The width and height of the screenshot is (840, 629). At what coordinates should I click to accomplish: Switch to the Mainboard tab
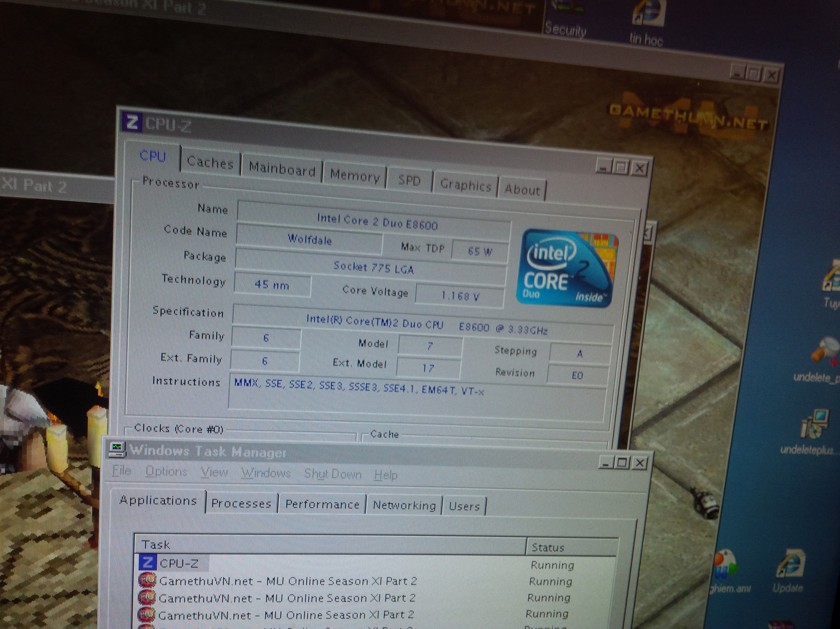click(x=282, y=170)
